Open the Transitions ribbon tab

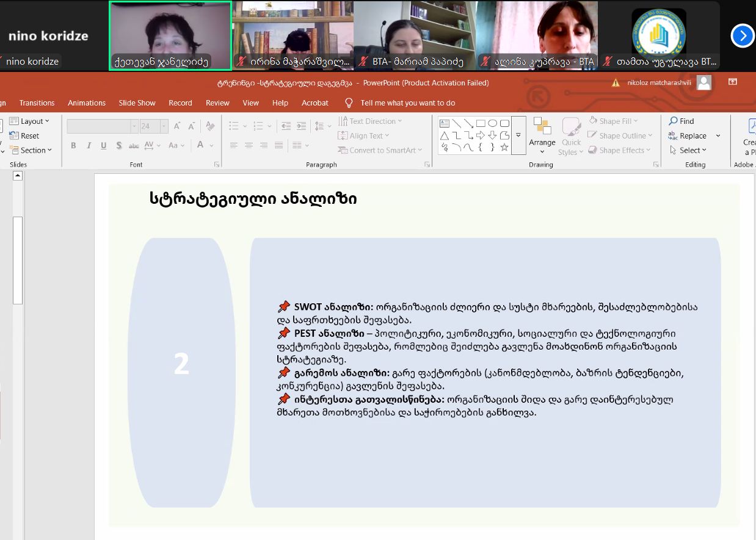click(x=37, y=103)
